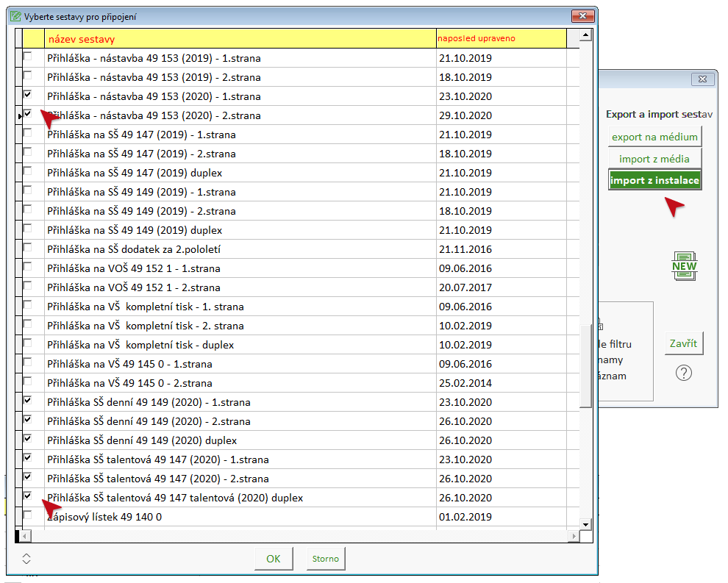Click the import z média button
The image size is (728, 583).
click(654, 159)
